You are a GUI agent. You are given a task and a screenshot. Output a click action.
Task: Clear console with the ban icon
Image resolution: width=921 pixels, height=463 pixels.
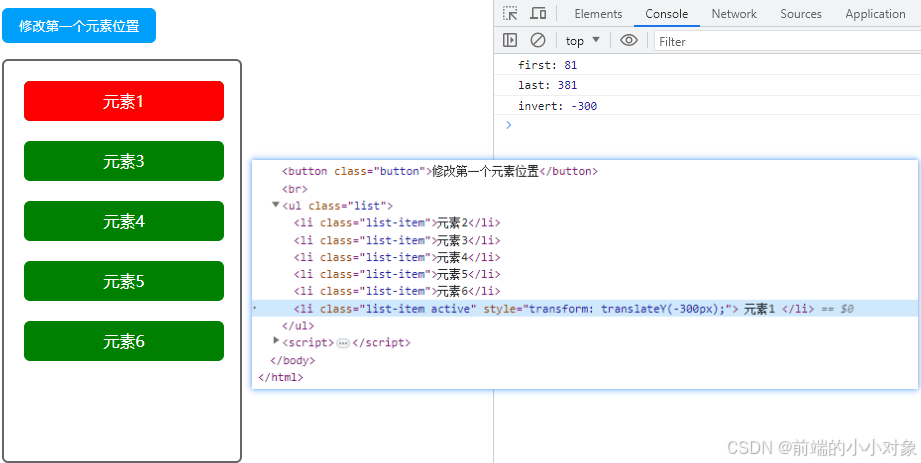tap(537, 40)
